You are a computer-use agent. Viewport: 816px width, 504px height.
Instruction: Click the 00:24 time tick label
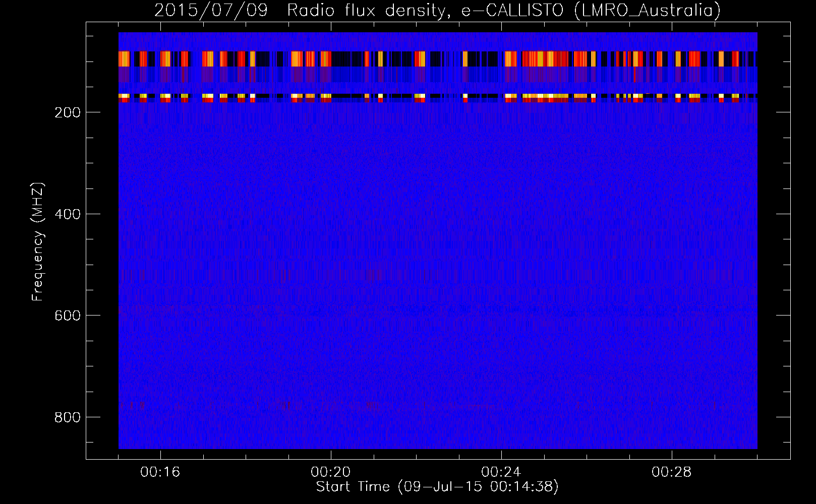(x=501, y=472)
